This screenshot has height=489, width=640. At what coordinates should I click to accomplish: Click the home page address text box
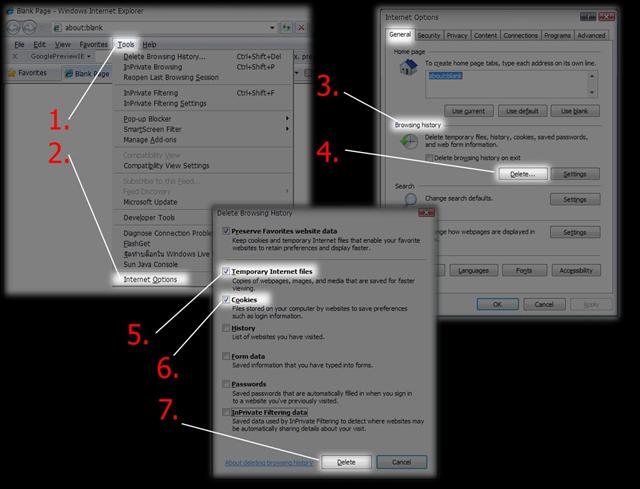click(x=506, y=84)
